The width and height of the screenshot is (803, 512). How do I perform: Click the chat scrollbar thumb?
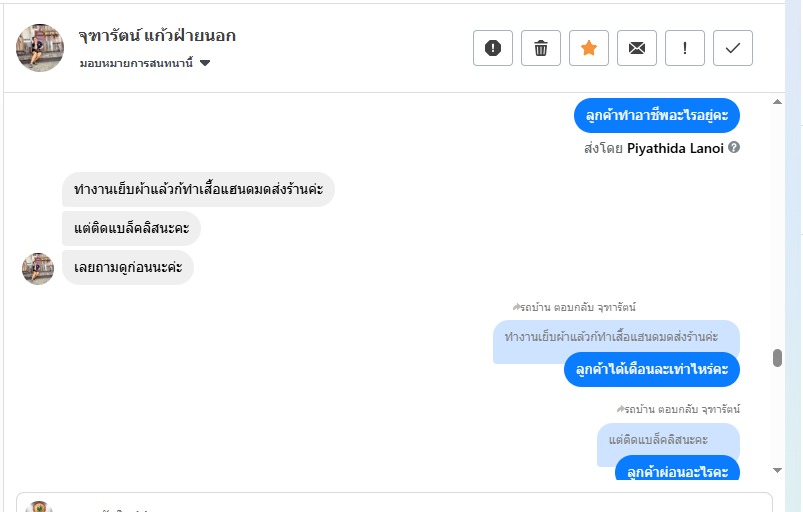click(x=777, y=358)
